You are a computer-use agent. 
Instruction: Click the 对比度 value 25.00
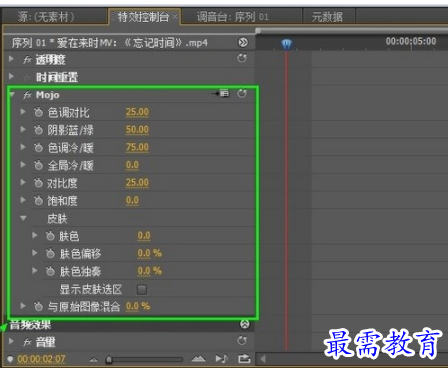coord(137,183)
